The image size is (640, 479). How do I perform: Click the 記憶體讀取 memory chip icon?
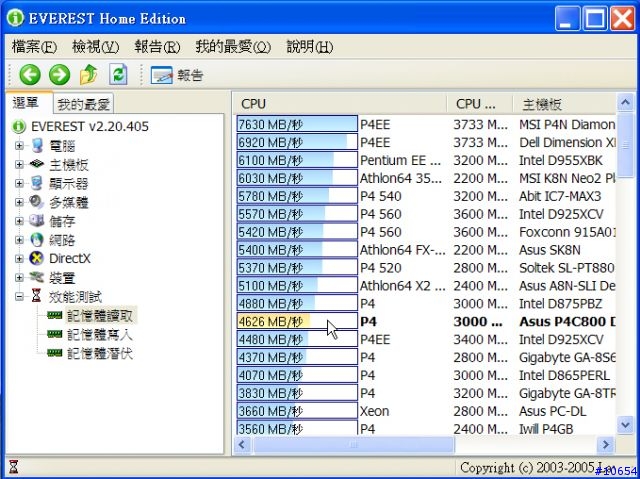click(x=54, y=315)
